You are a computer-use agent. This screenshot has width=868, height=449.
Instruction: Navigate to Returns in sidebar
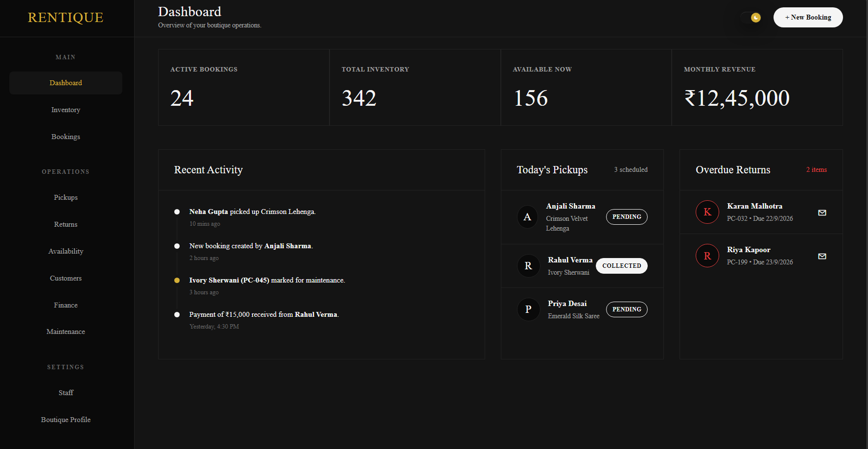click(66, 224)
